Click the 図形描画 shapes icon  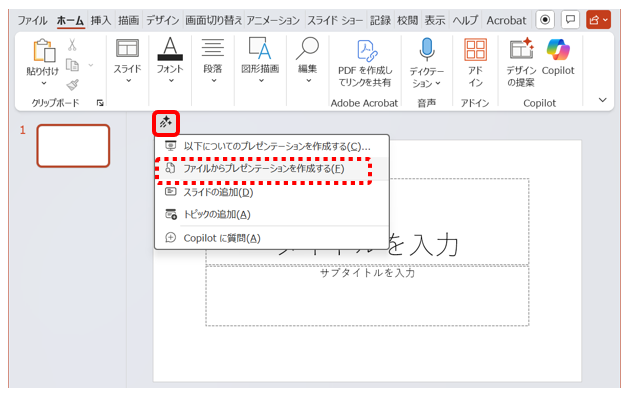260,48
